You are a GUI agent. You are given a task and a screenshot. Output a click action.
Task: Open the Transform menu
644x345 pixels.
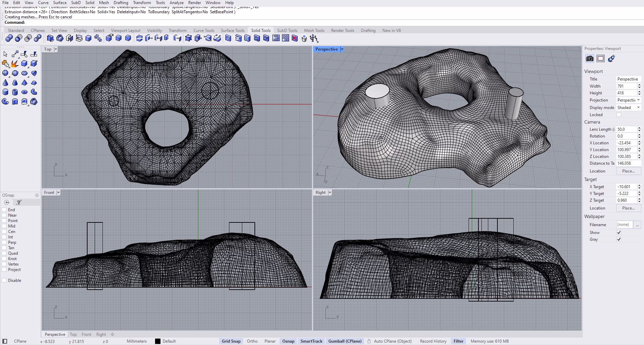142,3
